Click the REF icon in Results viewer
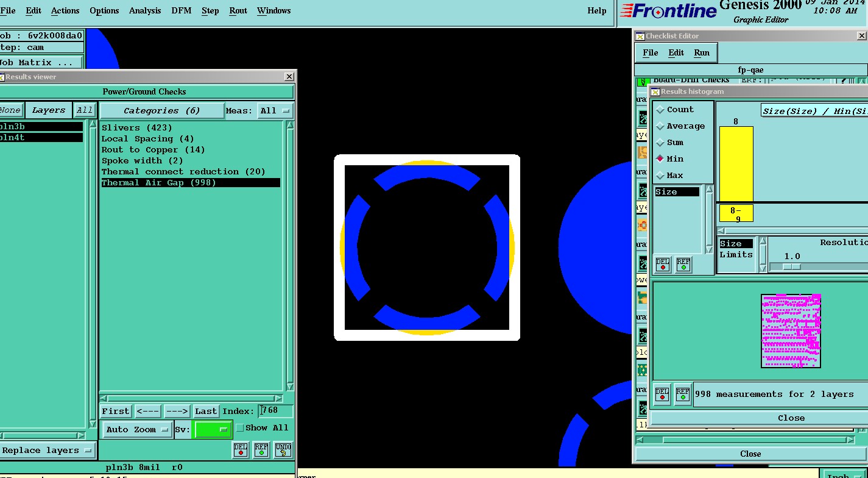 261,450
